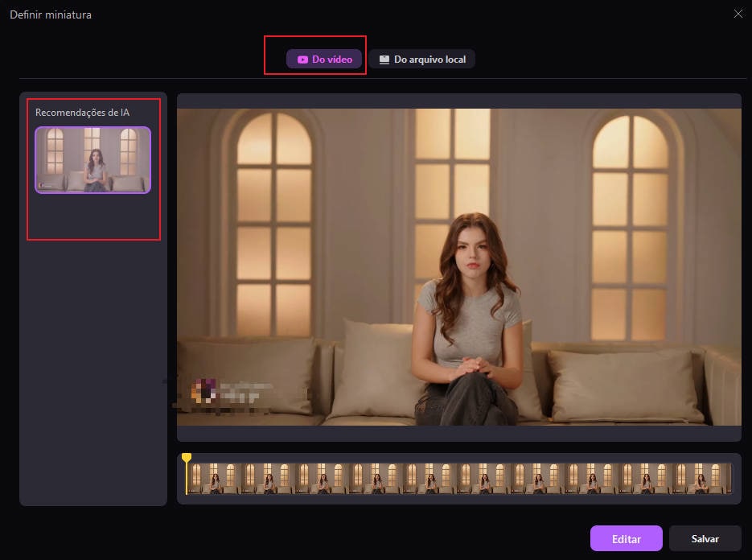Click the 'Definir miniatura' title text
Image resolution: width=752 pixels, height=560 pixels.
coord(51,14)
